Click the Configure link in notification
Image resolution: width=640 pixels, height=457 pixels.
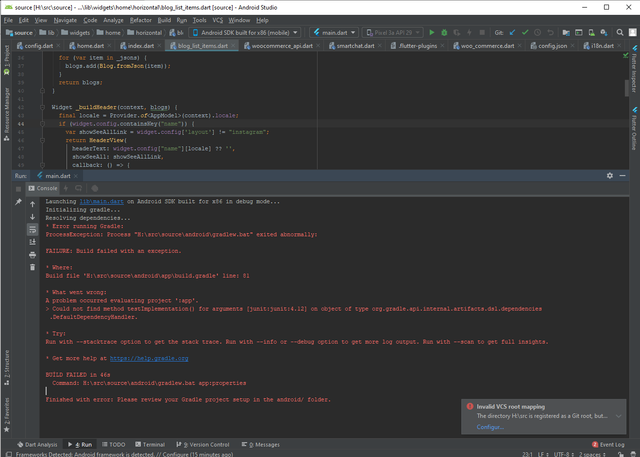point(490,427)
